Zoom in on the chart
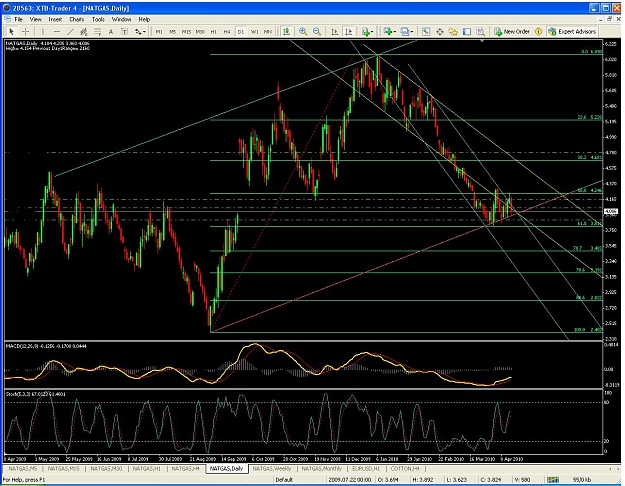The image size is (625, 486). click(x=303, y=31)
